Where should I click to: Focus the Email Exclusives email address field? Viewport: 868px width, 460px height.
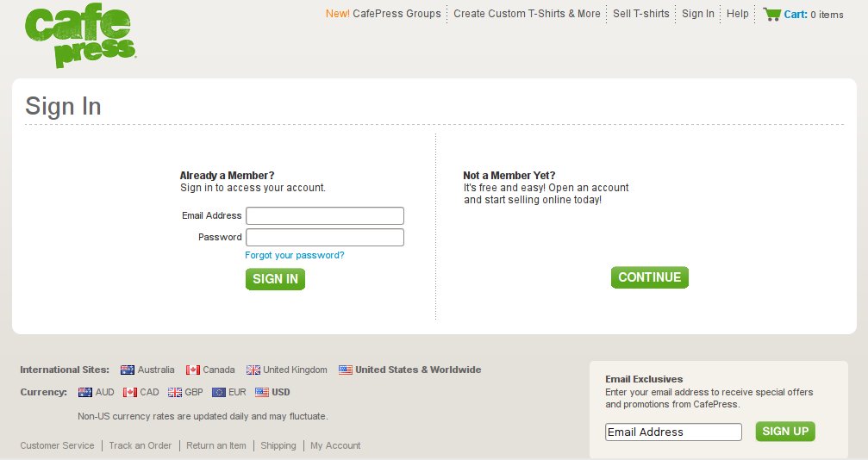[x=673, y=432]
